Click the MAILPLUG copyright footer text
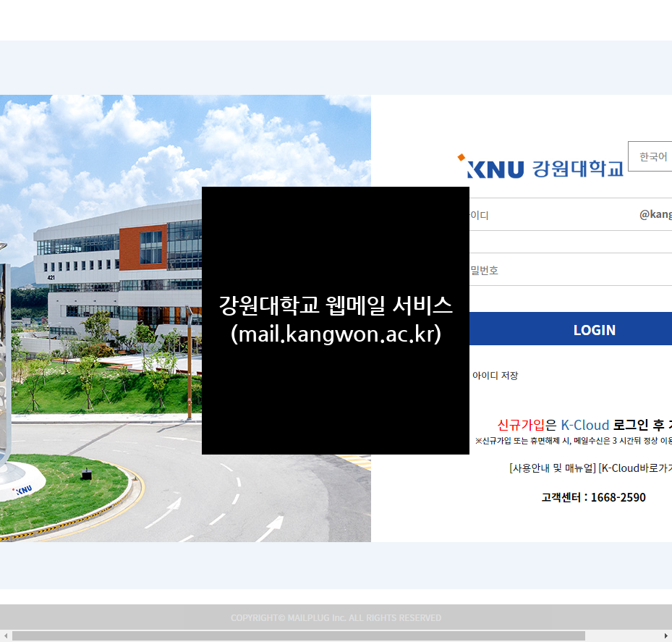Image resolution: width=672 pixels, height=642 pixels. click(x=336, y=618)
